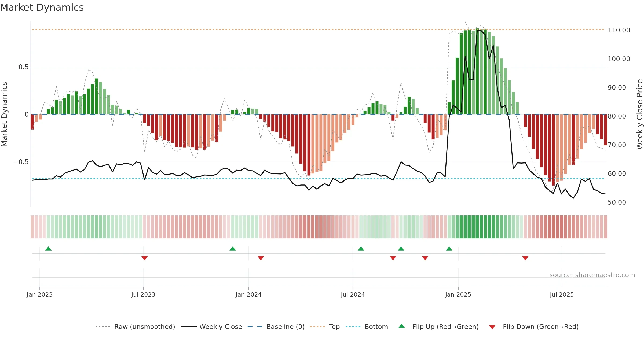Viewport: 644px width, 362px height.
Task: Toggle the Weekly Close legend entry
Action: [x=211, y=327]
